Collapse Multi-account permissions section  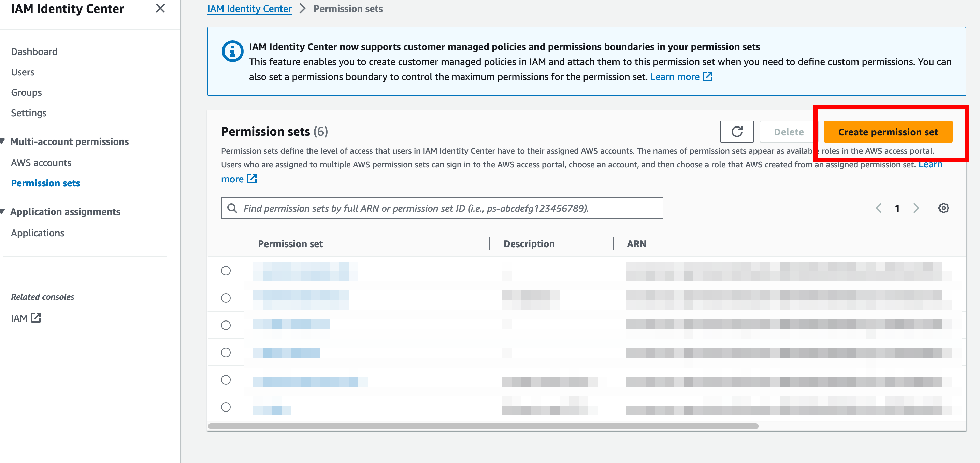[x=3, y=141]
